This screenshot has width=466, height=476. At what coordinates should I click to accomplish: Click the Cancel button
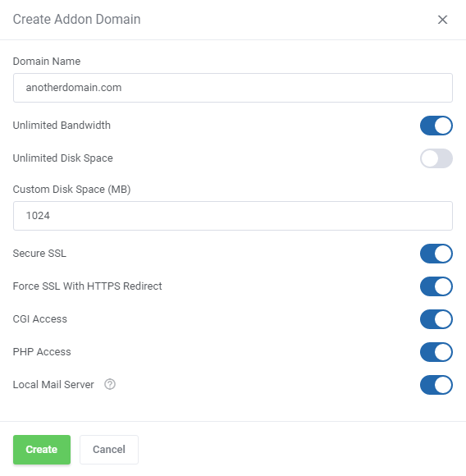tap(109, 450)
